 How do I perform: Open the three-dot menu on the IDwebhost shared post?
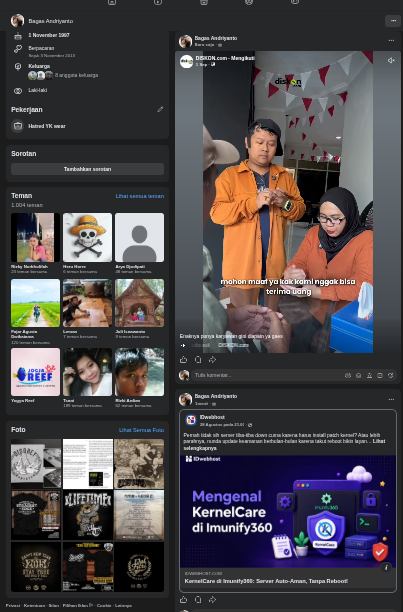click(391, 399)
